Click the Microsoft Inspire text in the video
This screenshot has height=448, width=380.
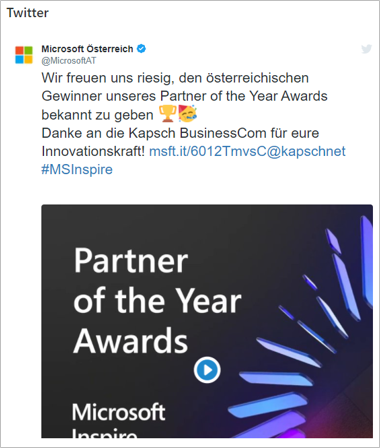[x=118, y=420]
